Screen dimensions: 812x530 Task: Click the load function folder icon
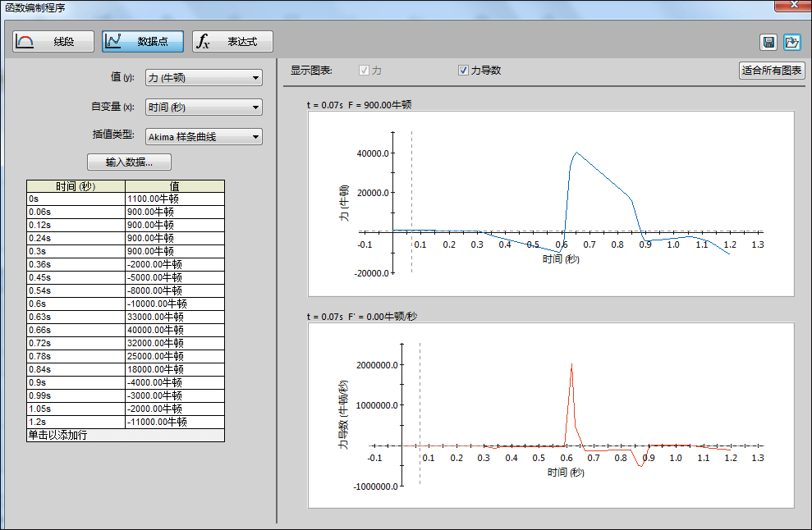pyautogui.click(x=791, y=42)
